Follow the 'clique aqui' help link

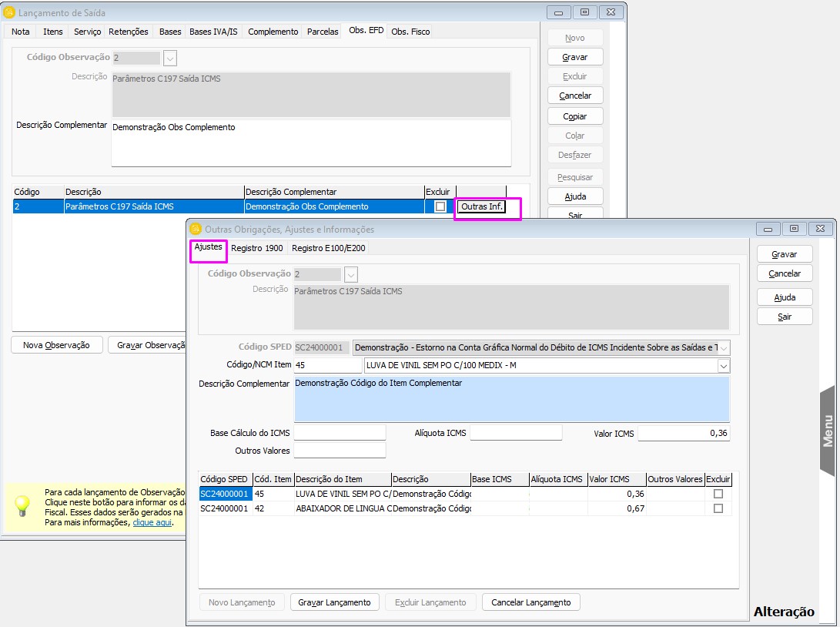152,522
